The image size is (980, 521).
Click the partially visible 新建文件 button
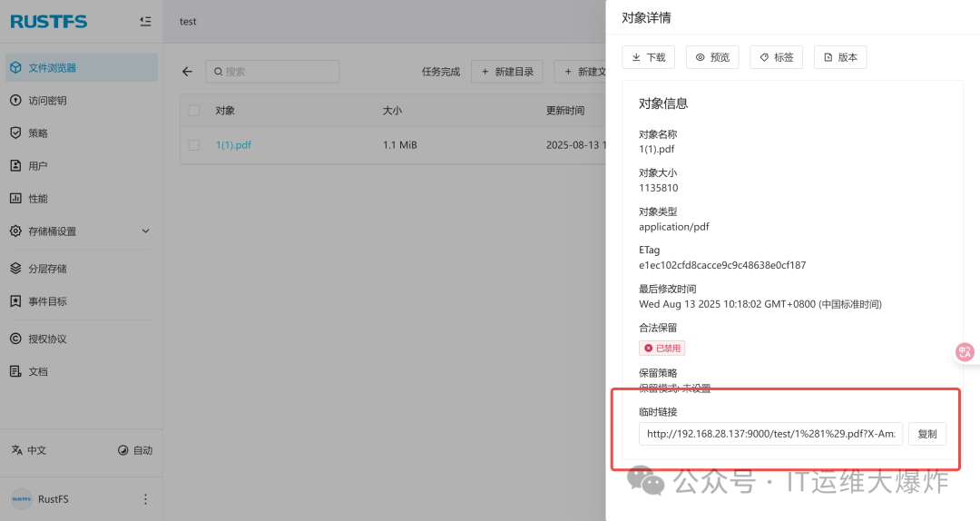580,72
